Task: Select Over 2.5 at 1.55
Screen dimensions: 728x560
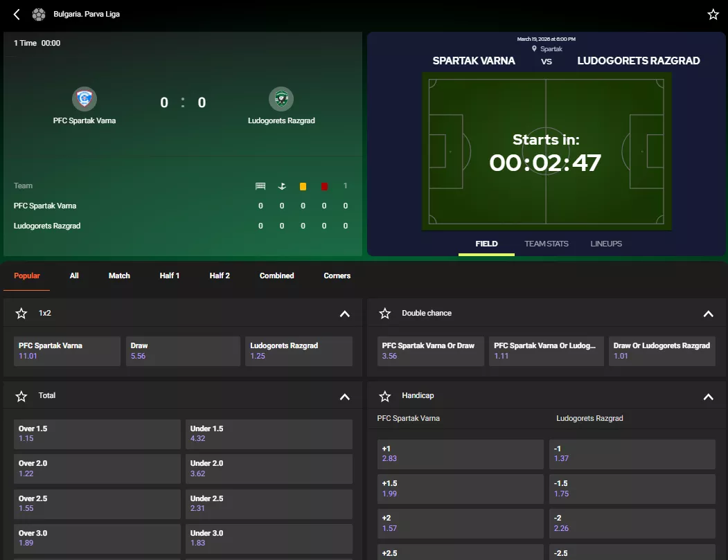Action: (97, 504)
